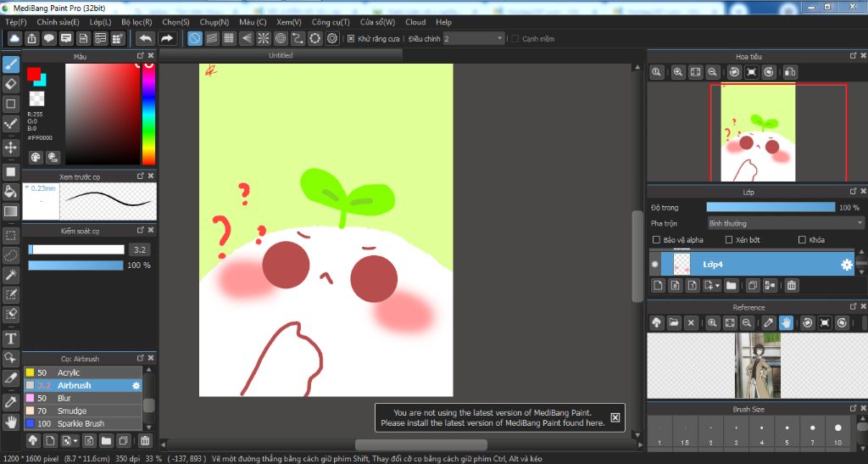Viewport: 868px width, 464px height.
Task: Select the Gradient tool
Action: (11, 211)
